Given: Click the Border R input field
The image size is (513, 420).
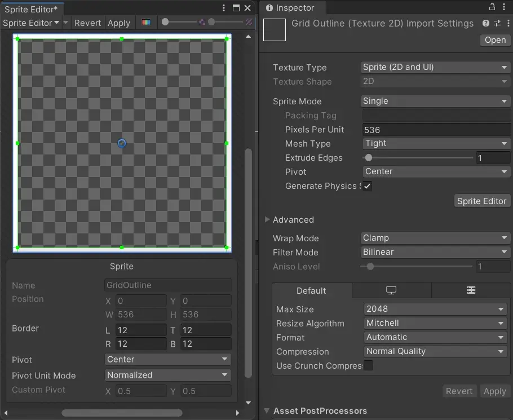Looking at the screenshot, I should click(x=141, y=344).
